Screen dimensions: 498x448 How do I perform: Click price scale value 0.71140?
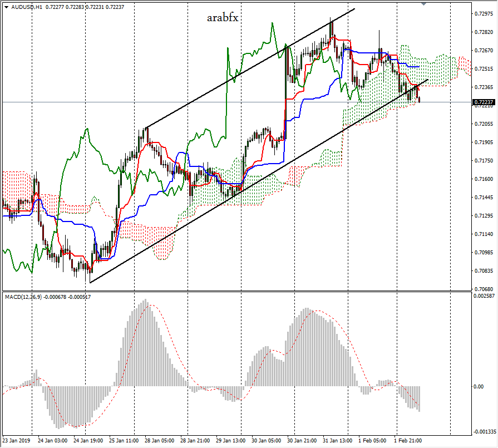pyautogui.click(x=484, y=234)
